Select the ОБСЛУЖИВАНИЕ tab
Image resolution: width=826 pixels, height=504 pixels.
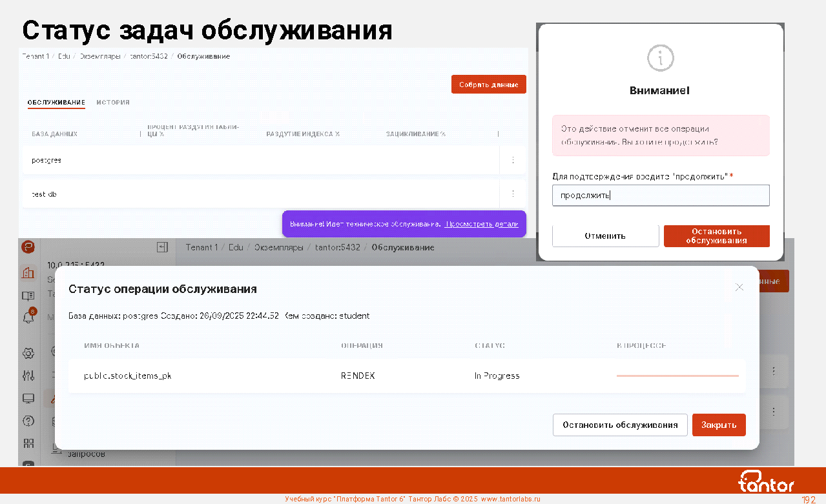56,102
